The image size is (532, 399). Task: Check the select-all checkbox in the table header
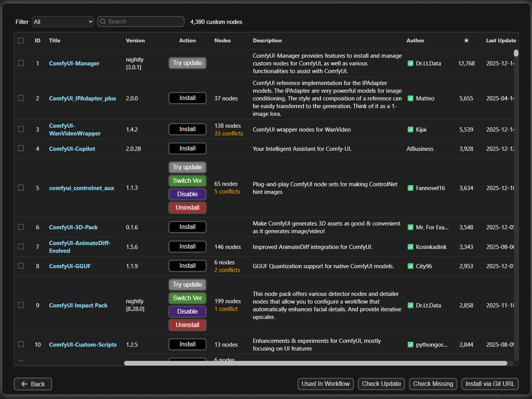pos(21,40)
